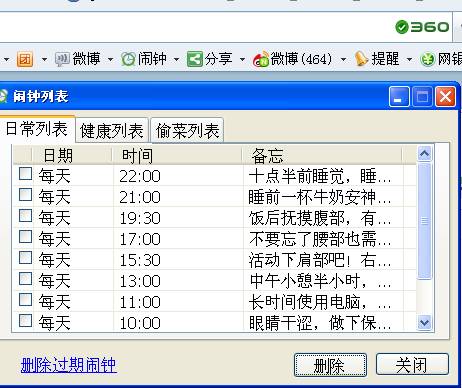Screen dimensions: 462x388
Task: Click the 删除 button
Action: tap(330, 365)
